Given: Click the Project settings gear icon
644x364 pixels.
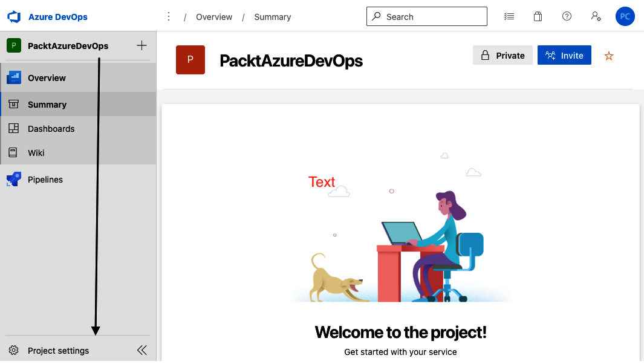Looking at the screenshot, I should (13, 351).
